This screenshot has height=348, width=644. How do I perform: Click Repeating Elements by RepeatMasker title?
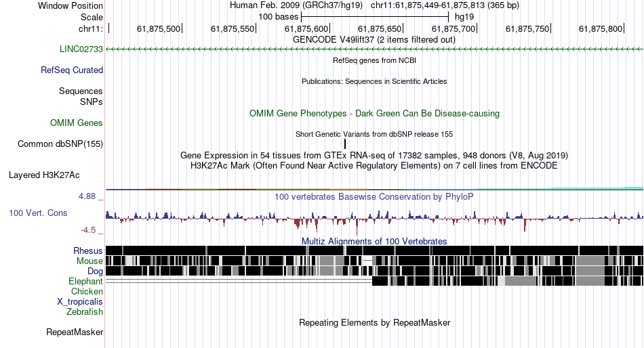pos(374,322)
